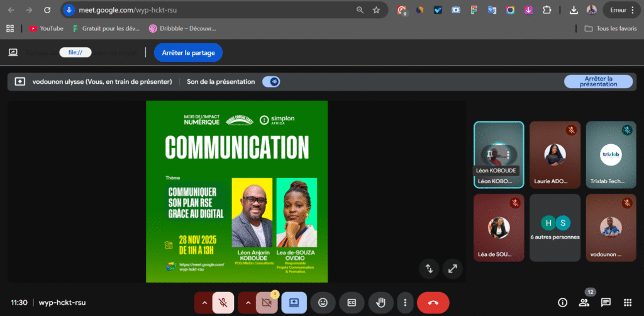Image resolution: width=644 pixels, height=316 pixels.
Task: Click the swap layout arrows on presentation
Action: (x=429, y=269)
